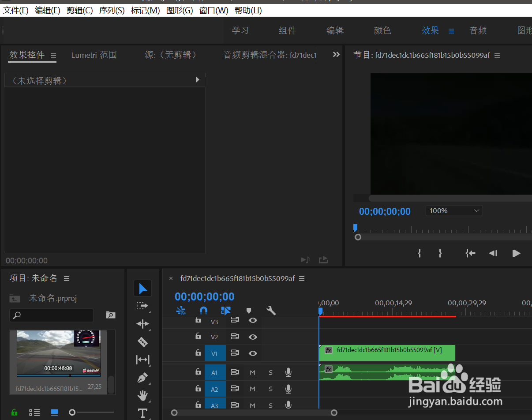Toggle V1 track lock
532x420 pixels.
pos(198,353)
